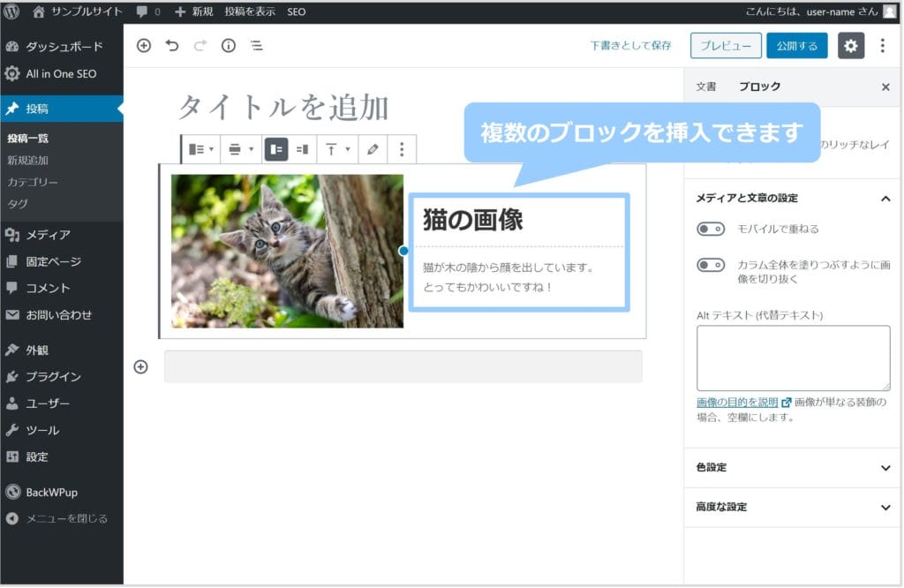This screenshot has height=588, width=904.
Task: Open 固定ページ in the sidebar
Action: tap(62, 261)
